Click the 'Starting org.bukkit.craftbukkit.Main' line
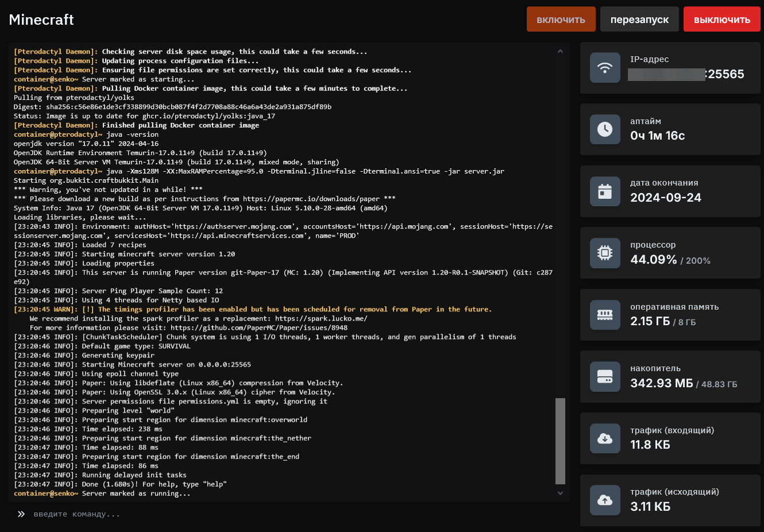This screenshot has width=764, height=532. (x=86, y=180)
